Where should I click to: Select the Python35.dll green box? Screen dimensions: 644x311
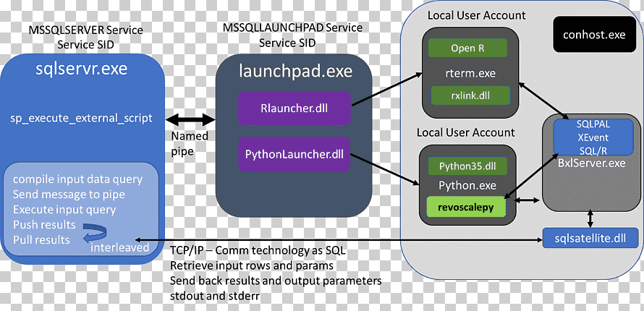[x=467, y=166]
